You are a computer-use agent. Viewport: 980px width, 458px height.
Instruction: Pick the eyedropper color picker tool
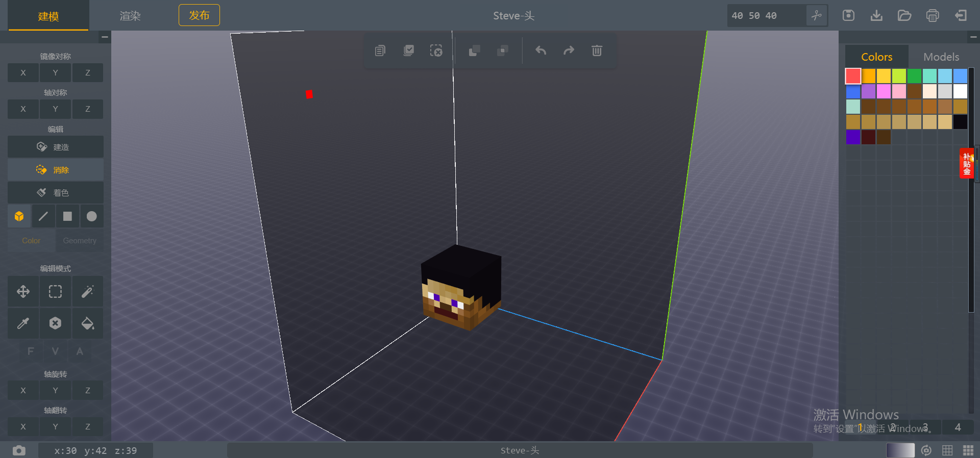[23, 323]
